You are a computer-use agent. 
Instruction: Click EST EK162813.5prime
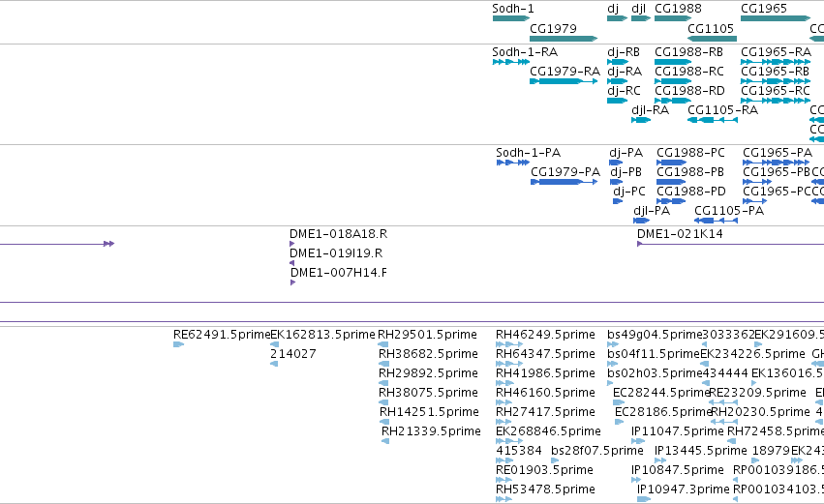pos(274,344)
